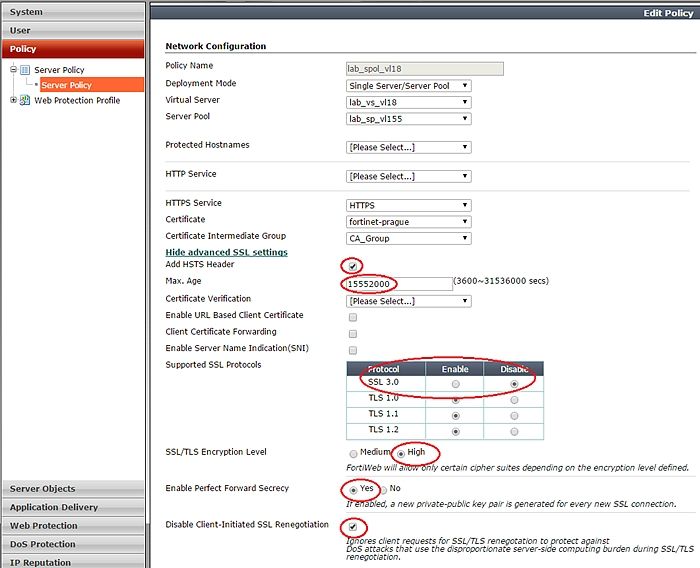Toggle Client Certificate Forwarding checkbox
Viewport: 700px width, 568px height.
353,334
